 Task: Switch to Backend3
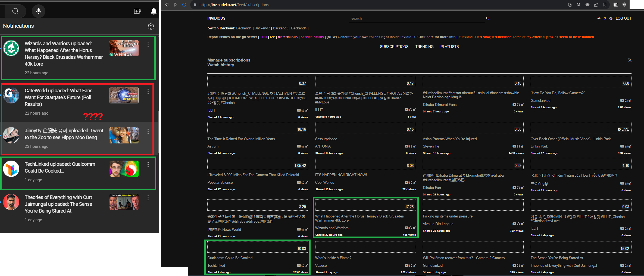(280, 28)
